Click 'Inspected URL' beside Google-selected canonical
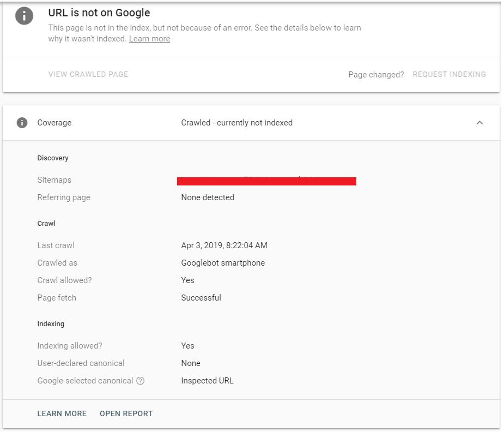Viewport: 504px width, 432px height. coord(207,380)
